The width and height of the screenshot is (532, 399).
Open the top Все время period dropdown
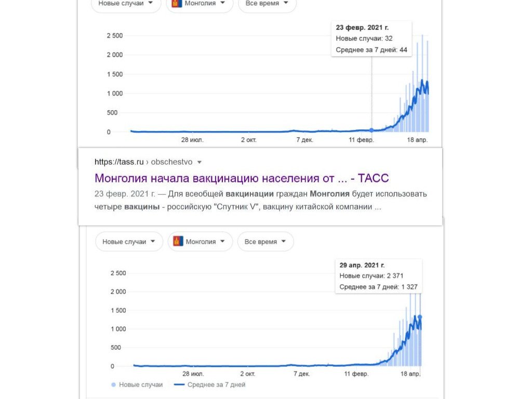tap(268, 4)
